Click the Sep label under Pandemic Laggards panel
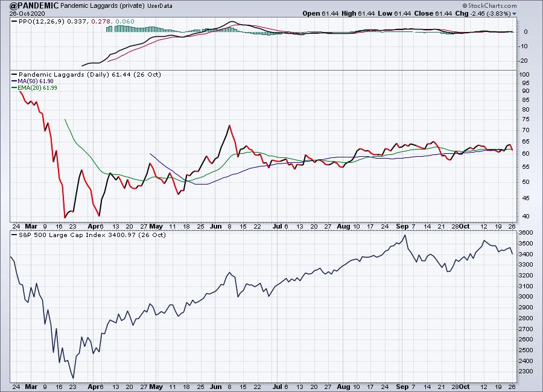The height and width of the screenshot is (392, 543). tap(402, 226)
